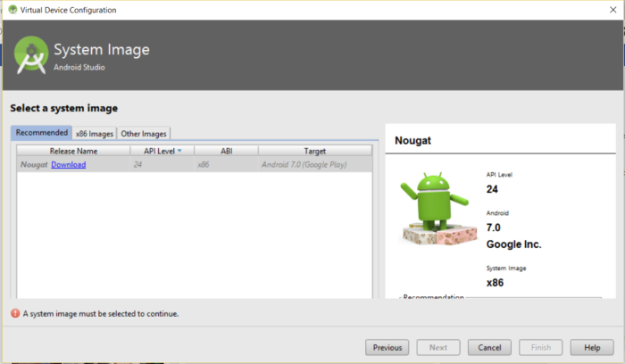The image size is (625, 364).
Task: Close the Virtual Device Configuration window
Action: 613,10
